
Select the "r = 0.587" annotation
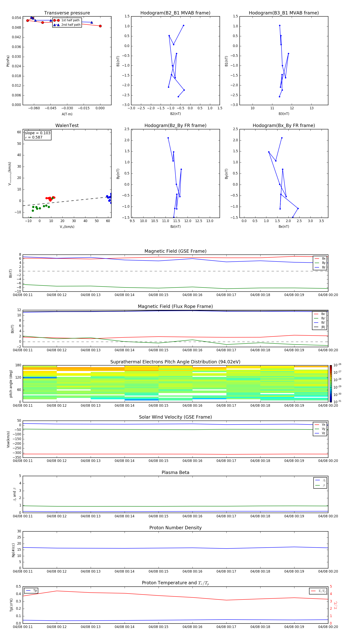coord(34,137)
